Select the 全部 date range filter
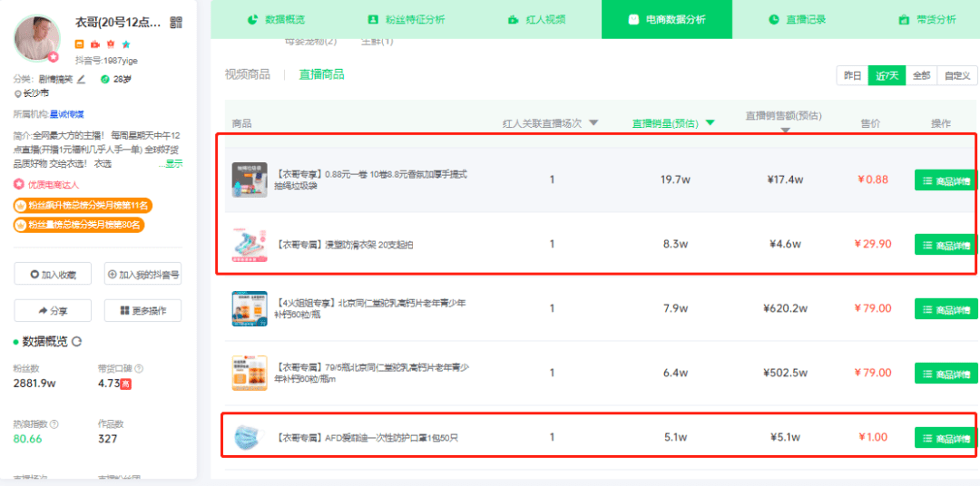This screenshot has width=980, height=486. point(921,75)
